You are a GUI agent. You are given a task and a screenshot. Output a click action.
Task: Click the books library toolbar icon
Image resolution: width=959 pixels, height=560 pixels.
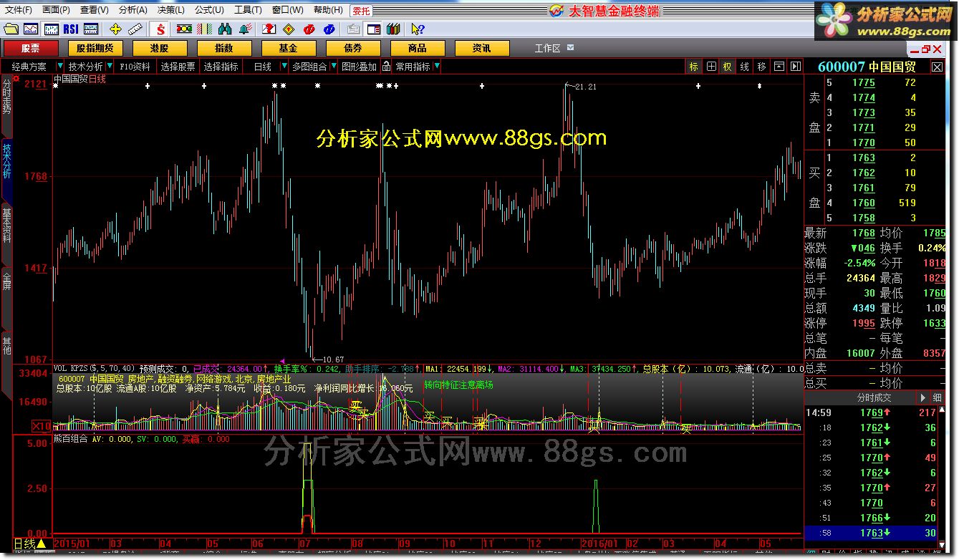pos(392,29)
